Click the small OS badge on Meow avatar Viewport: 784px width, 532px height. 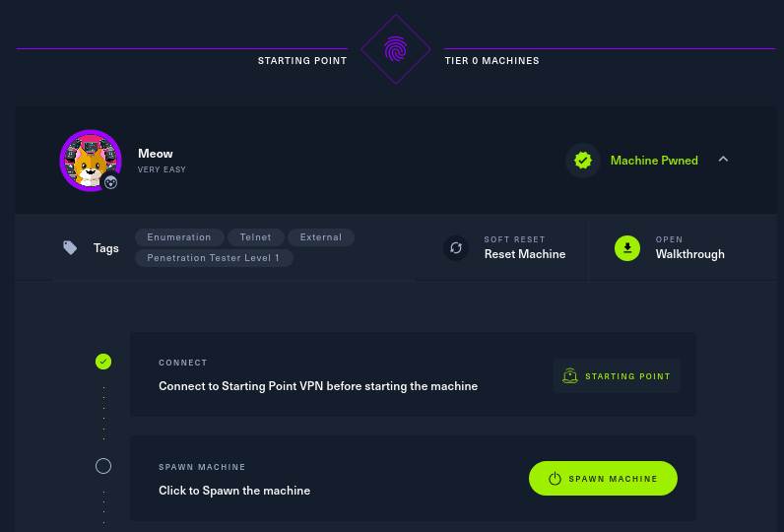point(111,182)
